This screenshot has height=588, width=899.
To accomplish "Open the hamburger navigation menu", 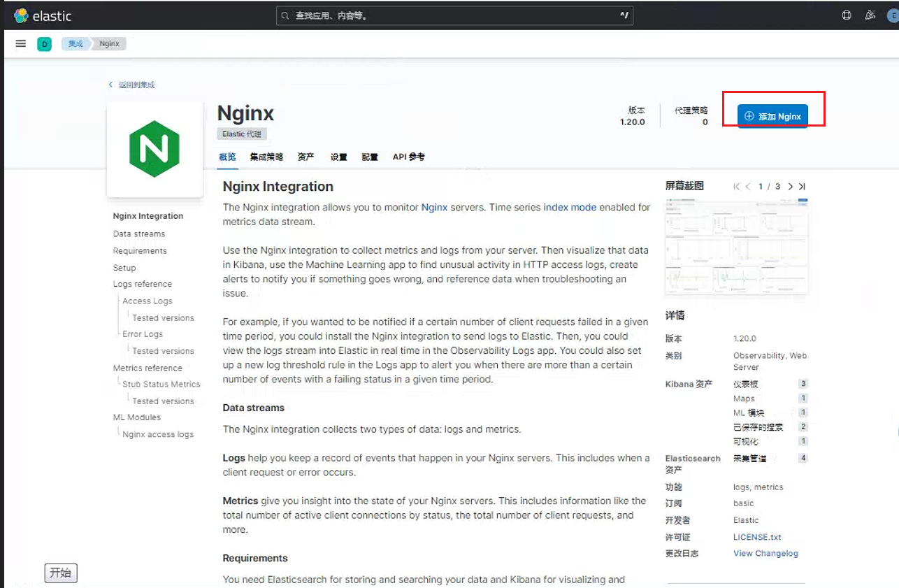I will tap(21, 43).
